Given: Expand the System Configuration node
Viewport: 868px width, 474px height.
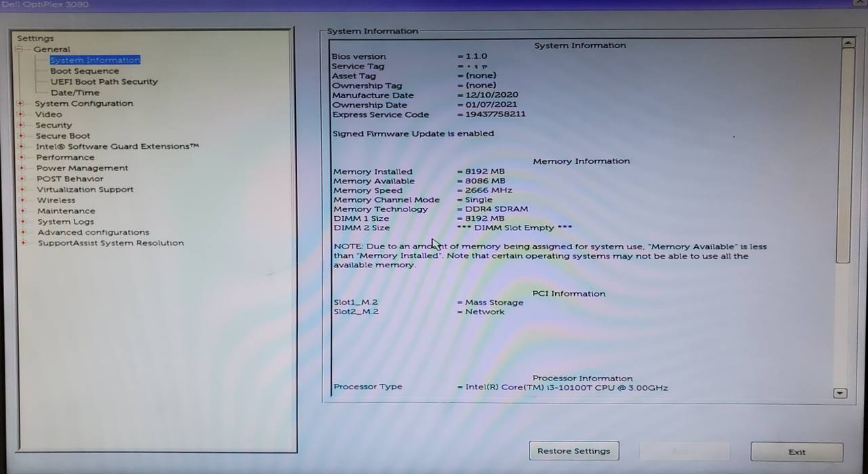Looking at the screenshot, I should (21, 104).
